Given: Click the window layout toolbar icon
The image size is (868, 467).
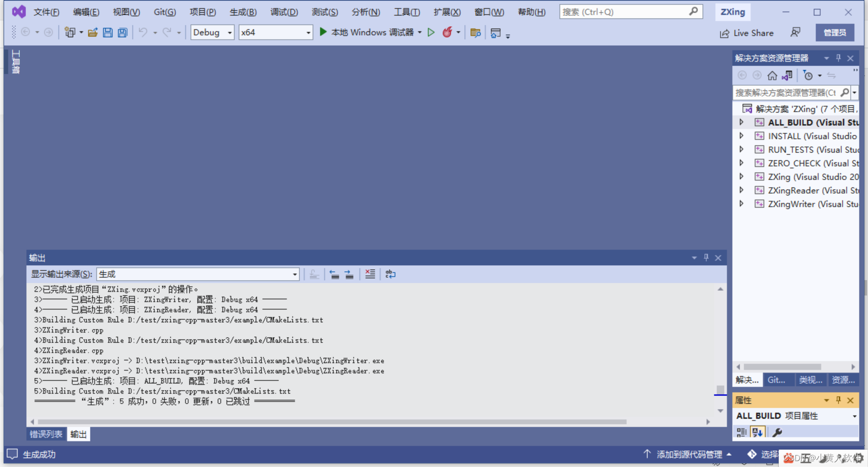Looking at the screenshot, I should click(x=495, y=33).
